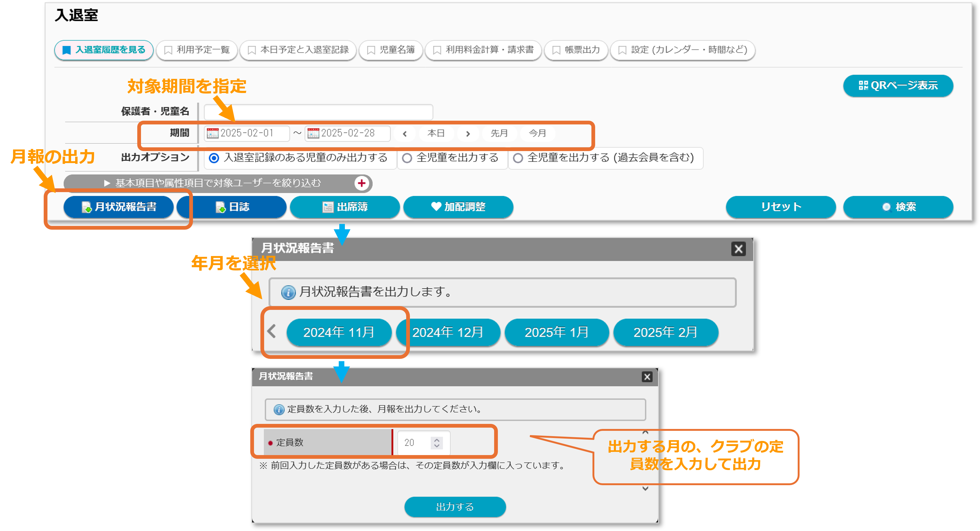
Task: Select 2024年 11月
Action: tap(338, 333)
